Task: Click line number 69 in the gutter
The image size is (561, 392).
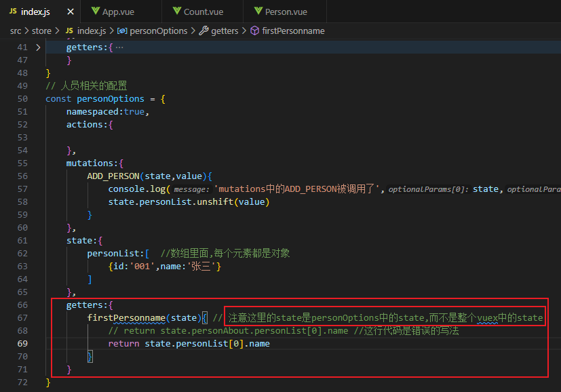Action: pyautogui.click(x=22, y=344)
